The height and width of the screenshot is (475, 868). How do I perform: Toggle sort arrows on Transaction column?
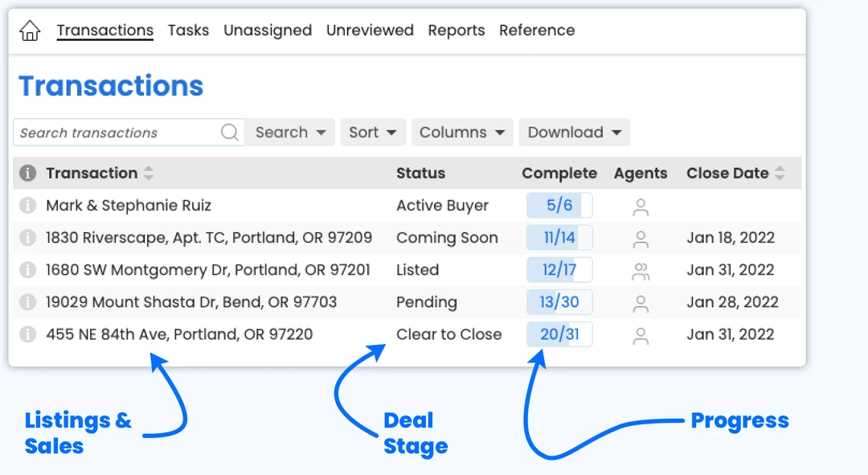pos(148,173)
